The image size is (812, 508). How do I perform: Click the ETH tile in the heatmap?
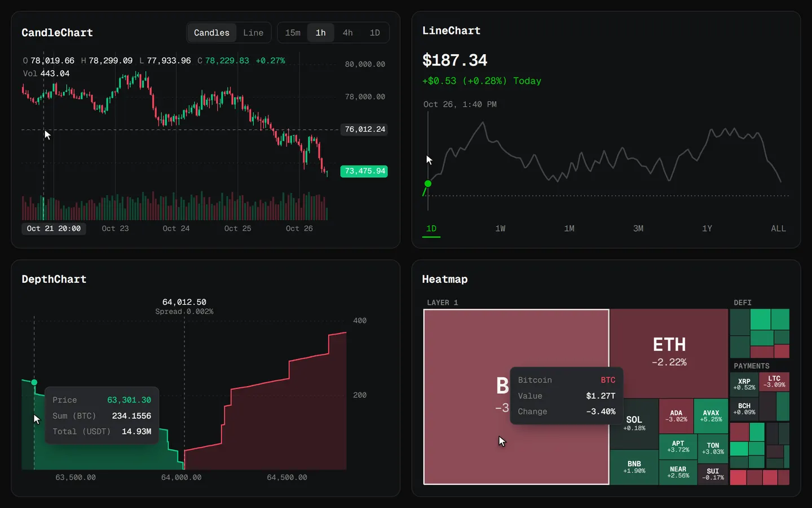[669, 353]
